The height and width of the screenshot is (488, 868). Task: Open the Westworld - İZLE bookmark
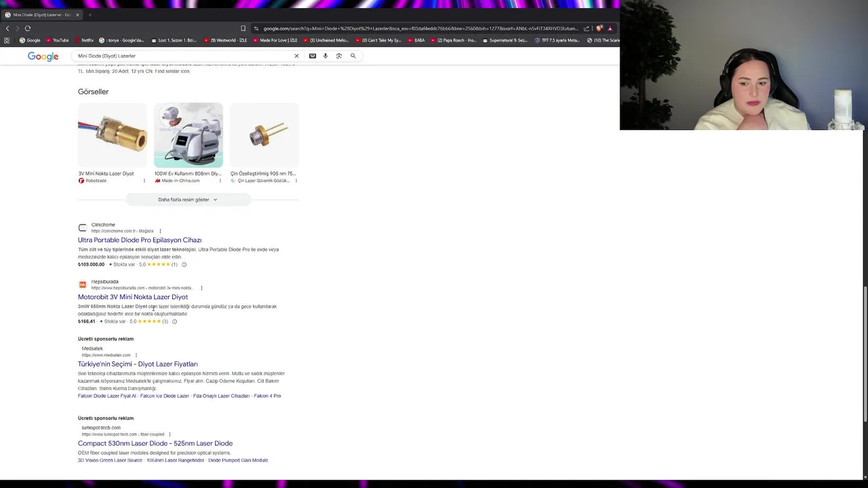click(x=225, y=40)
